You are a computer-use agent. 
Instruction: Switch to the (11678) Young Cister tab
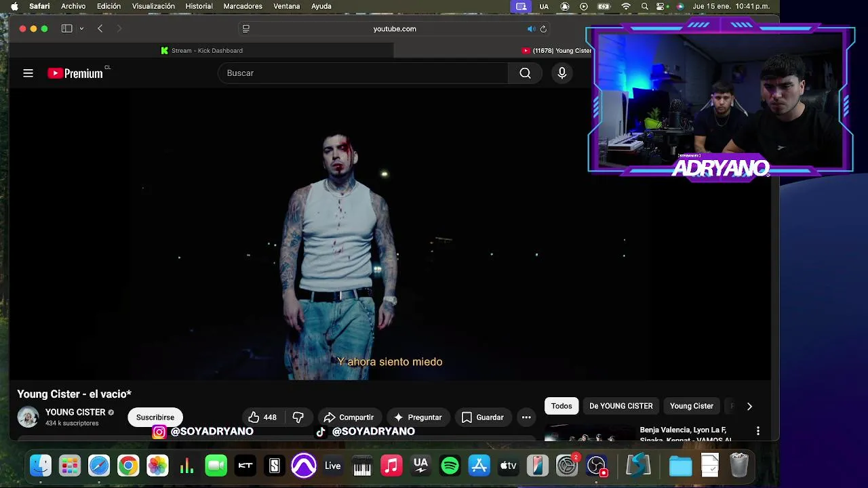coord(556,50)
